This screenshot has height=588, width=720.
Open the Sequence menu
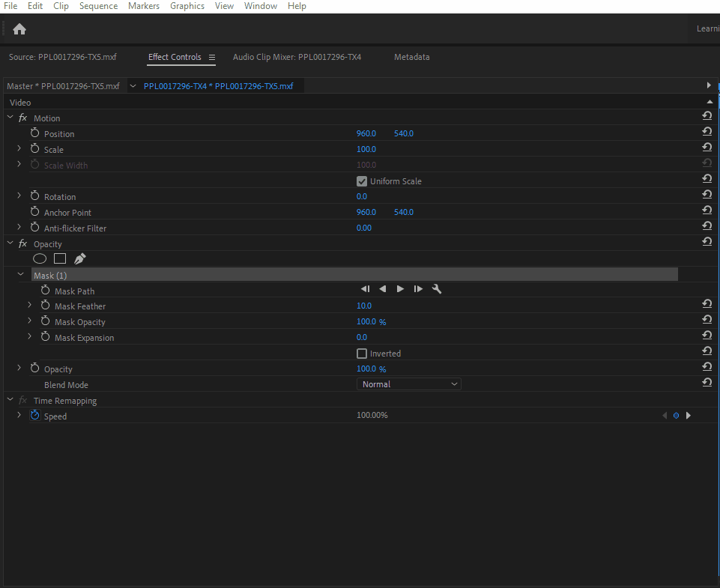pos(98,6)
